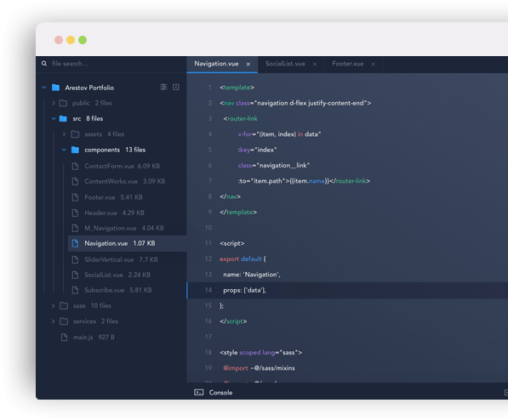The image size is (508, 420).
Task: Open Footer.vue 5.41 KB tree entry
Action: coord(113,197)
